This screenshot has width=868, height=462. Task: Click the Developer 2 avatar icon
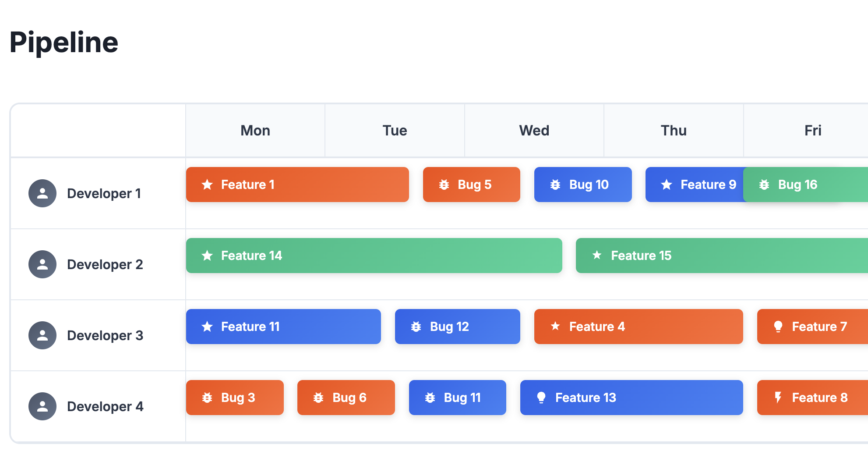tap(42, 264)
